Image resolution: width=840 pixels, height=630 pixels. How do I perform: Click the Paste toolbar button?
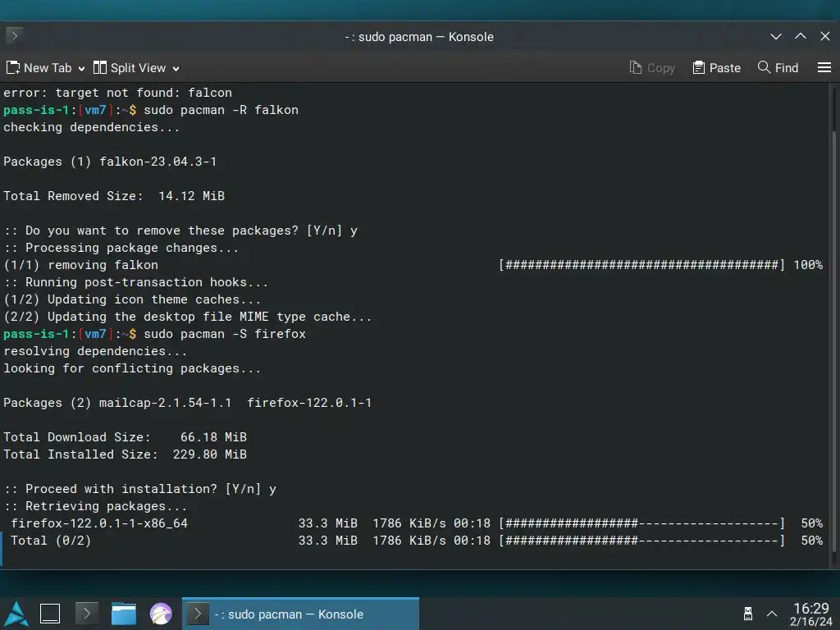(716, 68)
